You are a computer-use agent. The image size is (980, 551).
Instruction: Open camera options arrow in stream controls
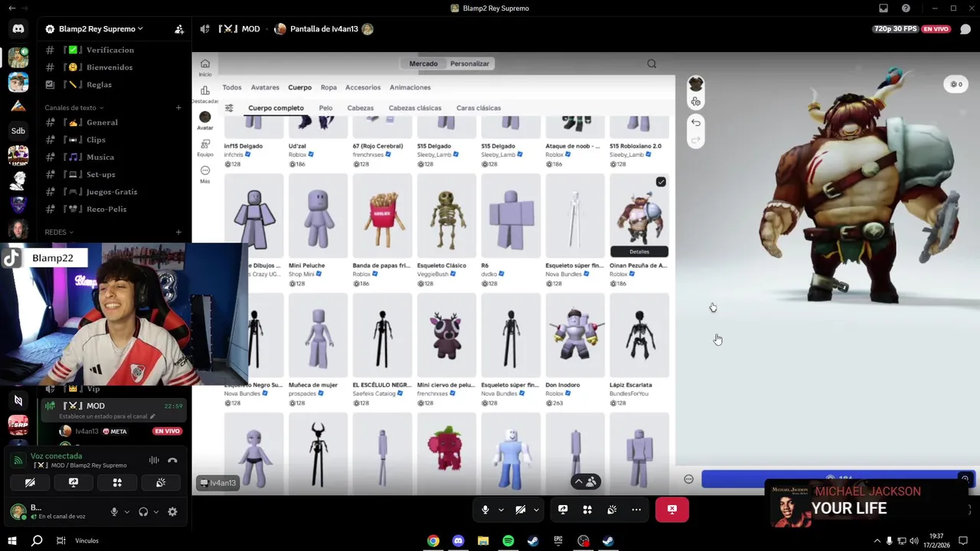536,510
